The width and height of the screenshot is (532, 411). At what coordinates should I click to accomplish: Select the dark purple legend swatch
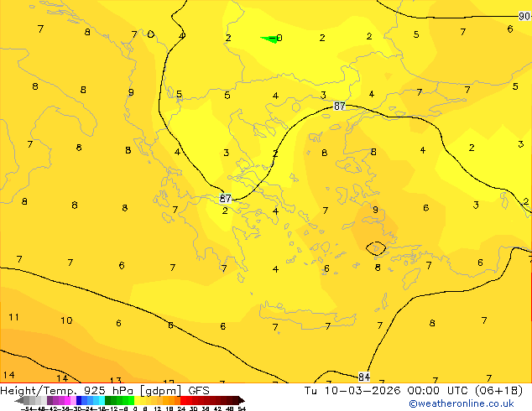(x=50, y=400)
